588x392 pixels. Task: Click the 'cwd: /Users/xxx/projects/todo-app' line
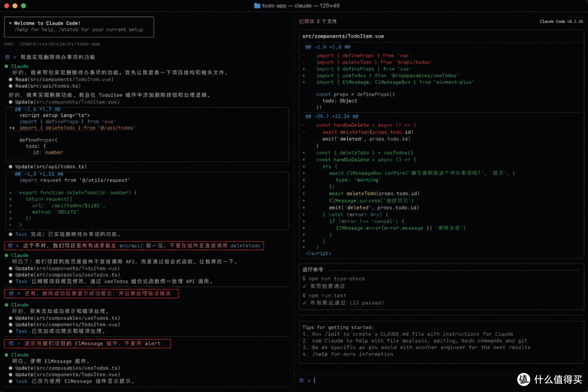pyautogui.click(x=52, y=44)
